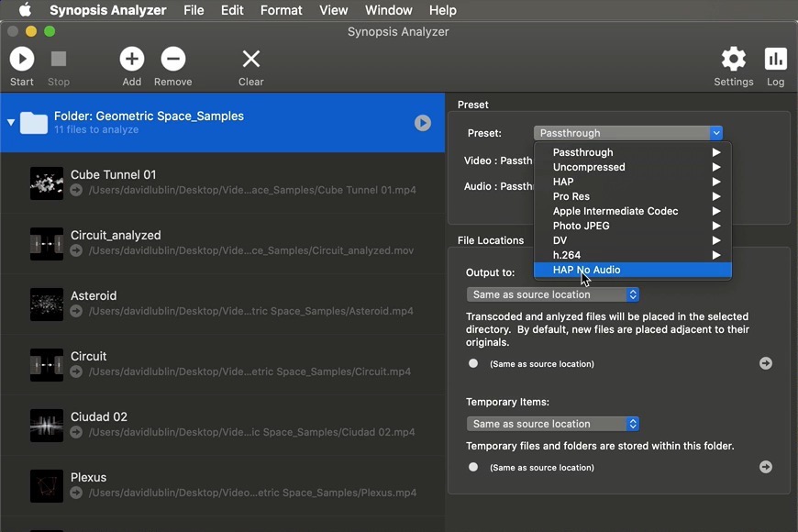Expand the Passthrough submenu

tap(633, 152)
